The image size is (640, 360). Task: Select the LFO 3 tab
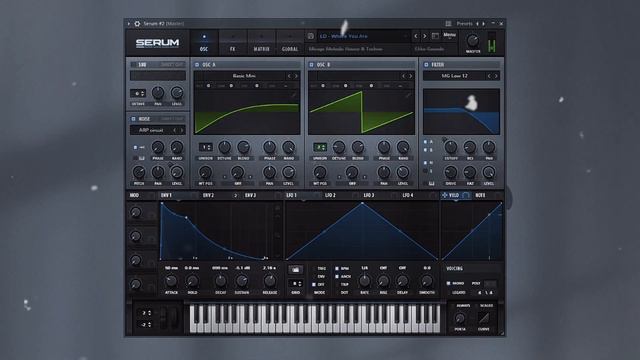click(369, 196)
